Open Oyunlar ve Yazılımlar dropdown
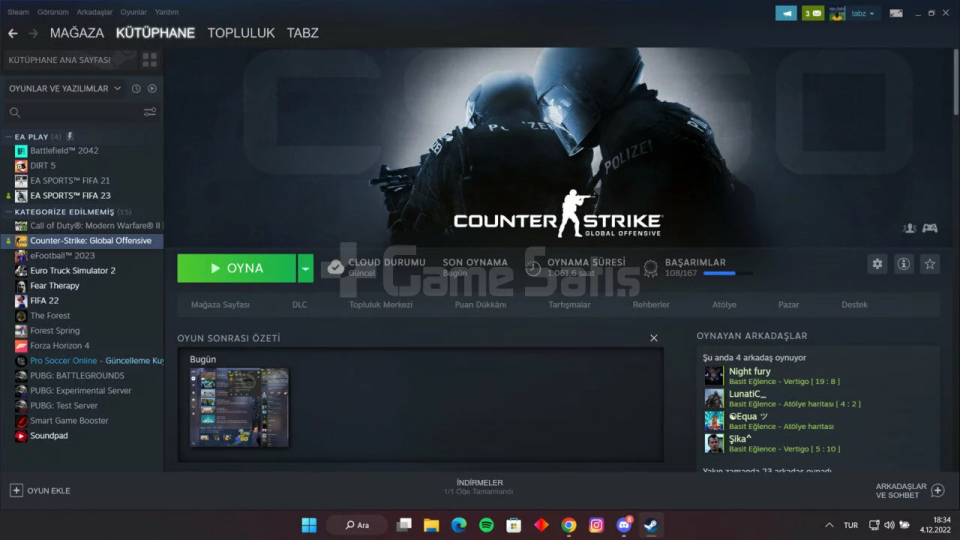 pyautogui.click(x=64, y=89)
